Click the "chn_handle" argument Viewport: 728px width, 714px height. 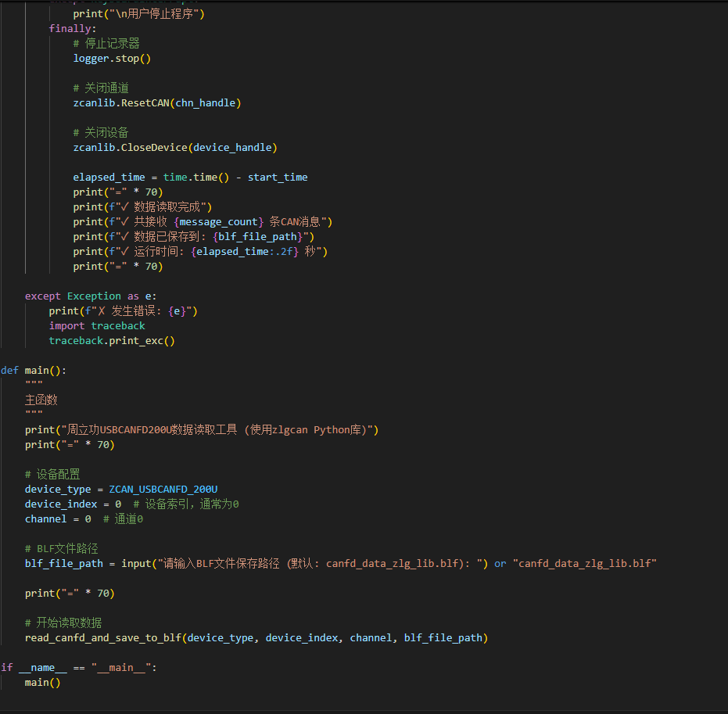(x=206, y=103)
